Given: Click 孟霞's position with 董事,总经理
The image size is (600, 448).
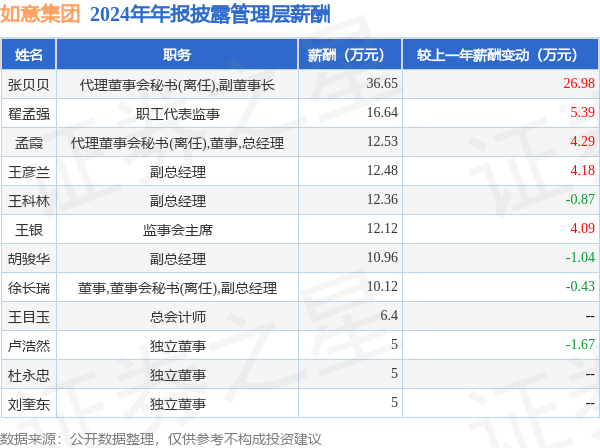Looking at the screenshot, I should (177, 143).
